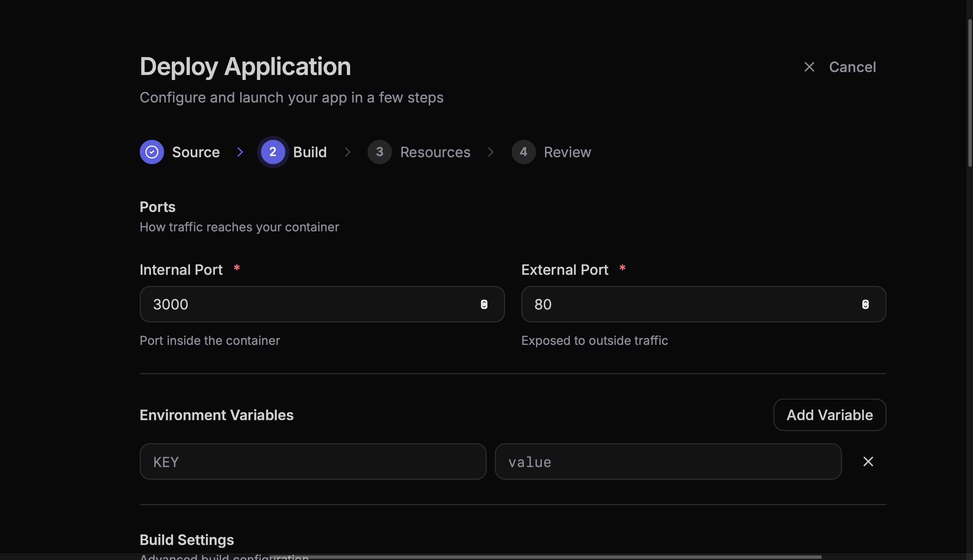Click into the value input field

pos(668,462)
